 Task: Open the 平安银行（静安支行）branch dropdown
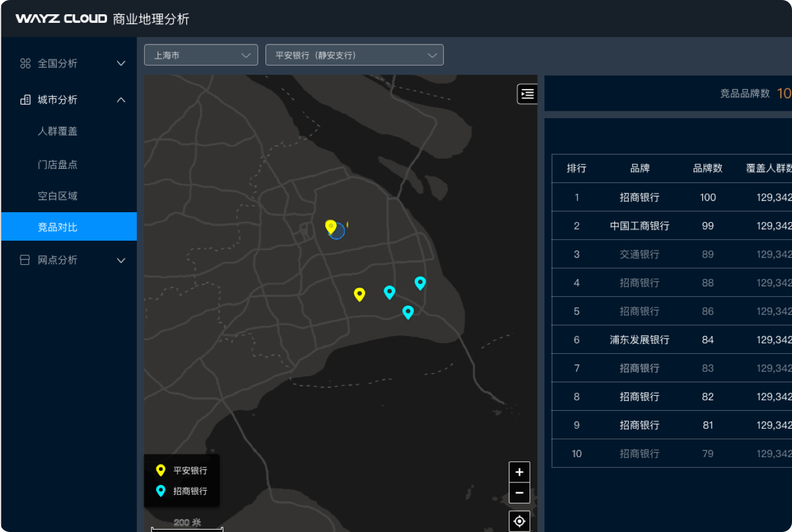(x=355, y=55)
